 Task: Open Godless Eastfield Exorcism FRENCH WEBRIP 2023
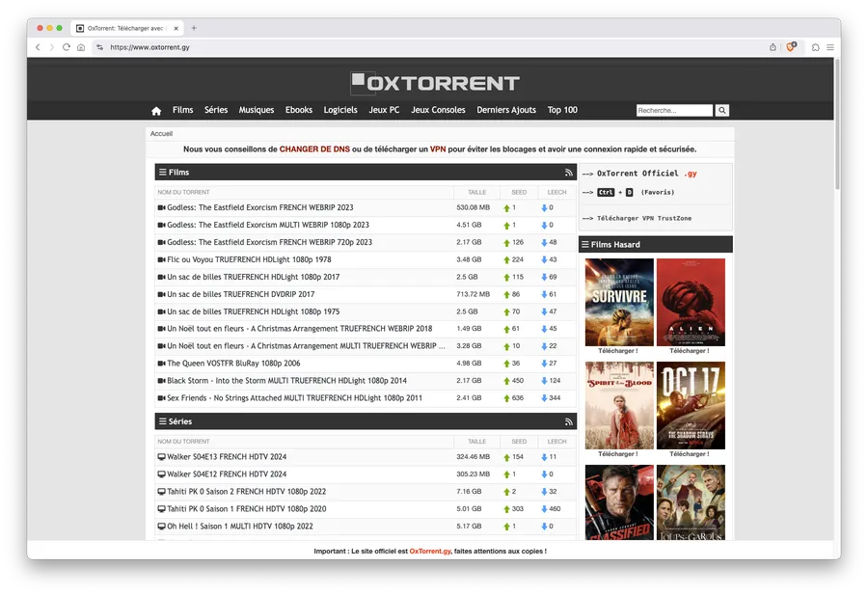[260, 207]
